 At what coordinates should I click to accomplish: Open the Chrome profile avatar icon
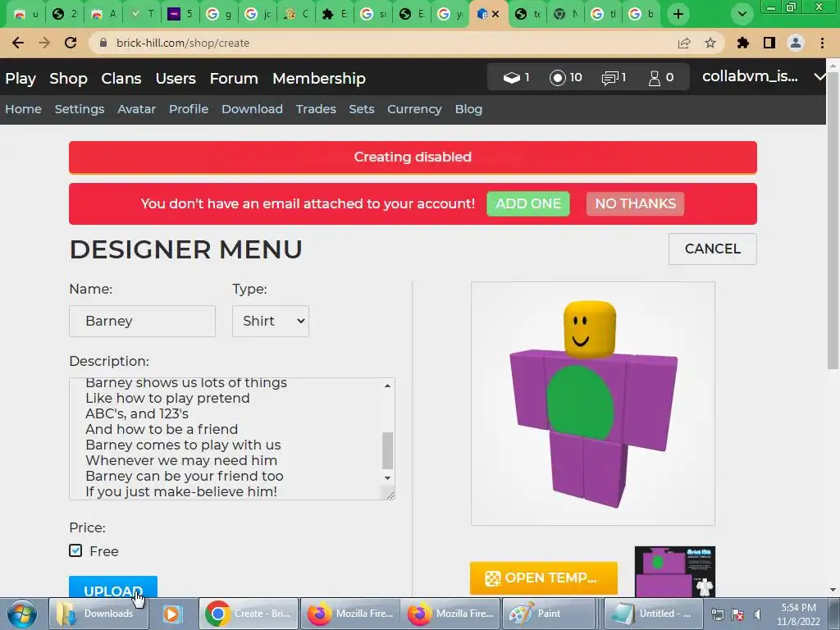796,43
